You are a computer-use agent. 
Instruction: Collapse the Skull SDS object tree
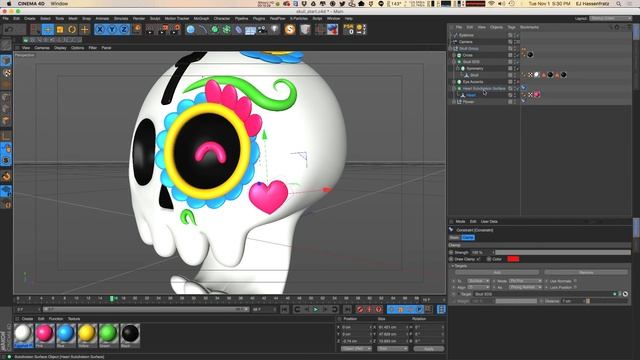[x=453, y=62]
